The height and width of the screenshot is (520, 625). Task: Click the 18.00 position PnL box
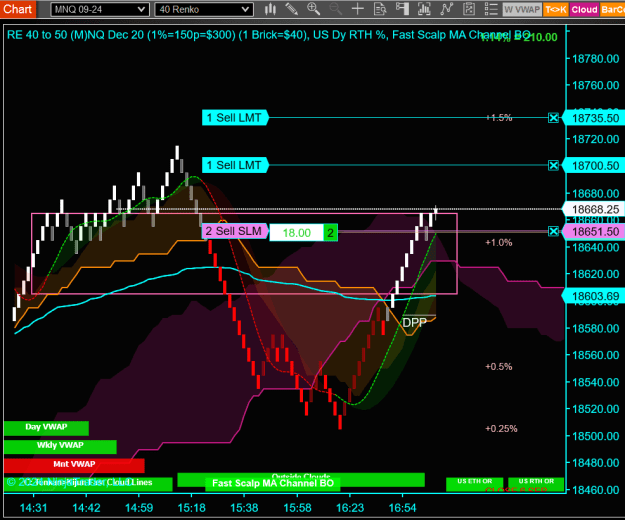(x=297, y=233)
